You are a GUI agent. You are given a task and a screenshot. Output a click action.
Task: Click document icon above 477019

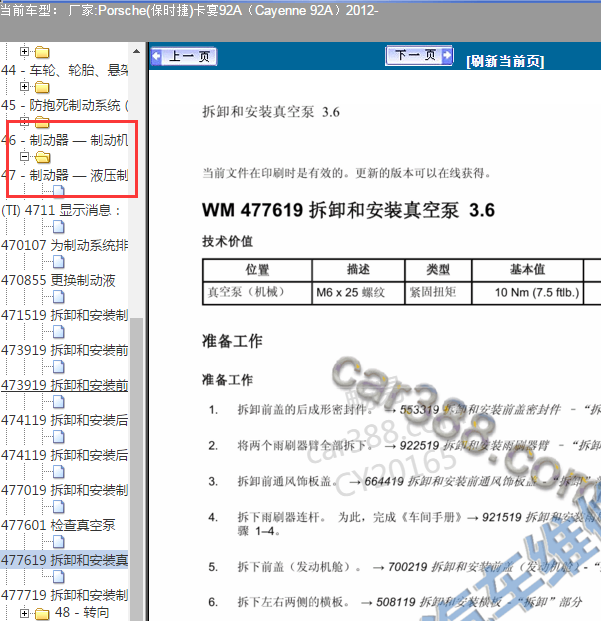[x=59, y=472]
